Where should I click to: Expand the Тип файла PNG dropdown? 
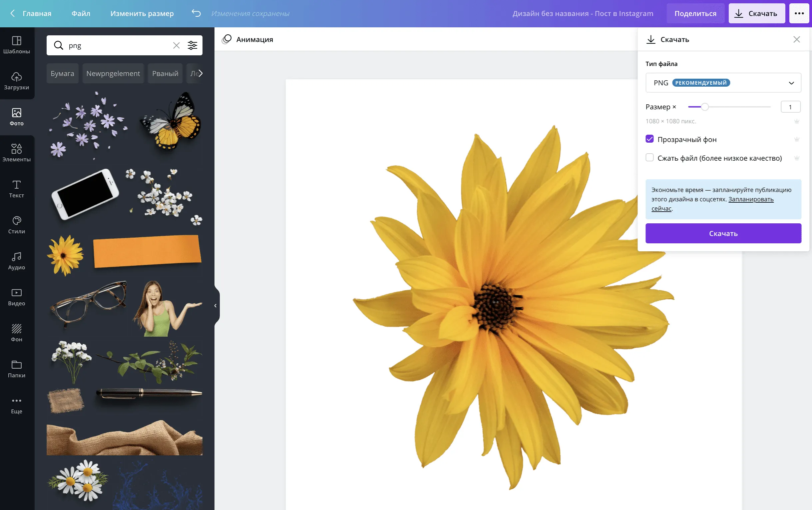(x=723, y=83)
